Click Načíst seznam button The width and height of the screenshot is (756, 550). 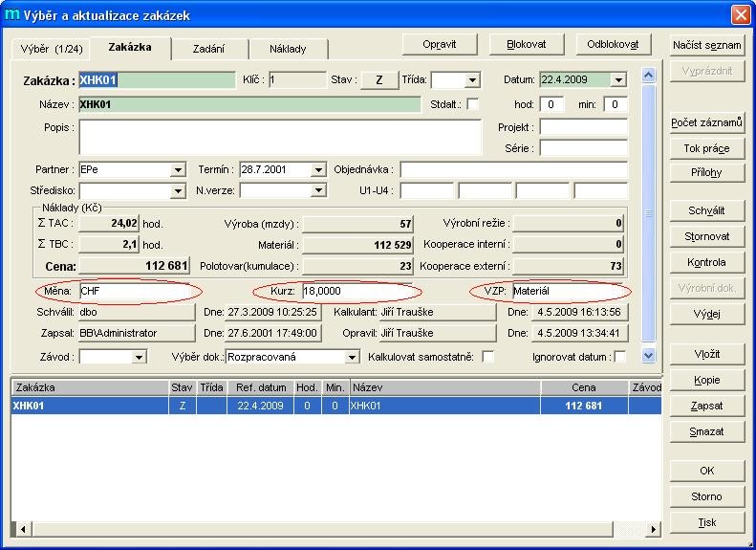click(707, 45)
